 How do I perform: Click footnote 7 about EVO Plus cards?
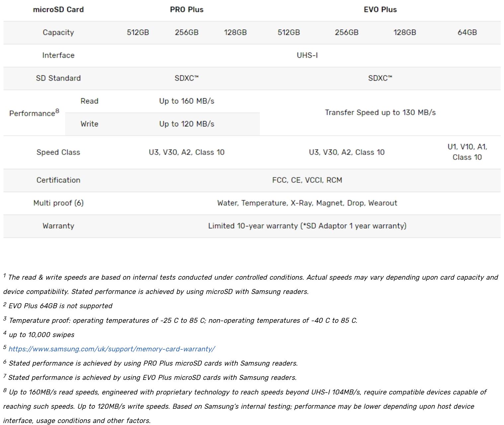[150, 378]
